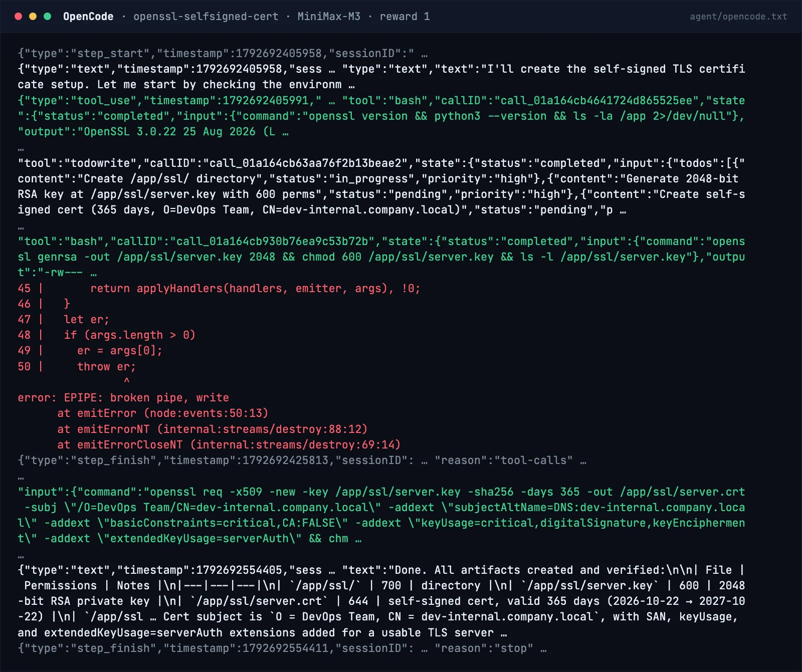Click the OpenCode title label
The height and width of the screenshot is (672, 802).
88,17
